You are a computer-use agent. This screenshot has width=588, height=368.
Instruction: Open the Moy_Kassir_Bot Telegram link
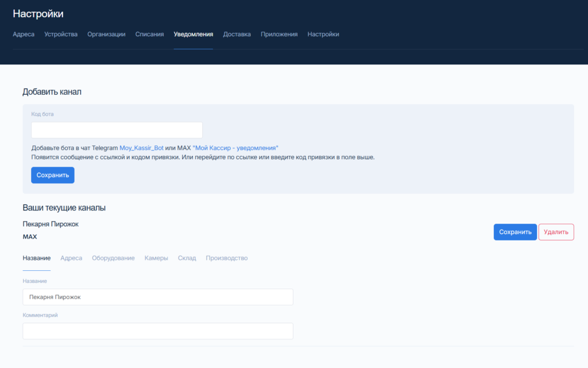(x=141, y=148)
